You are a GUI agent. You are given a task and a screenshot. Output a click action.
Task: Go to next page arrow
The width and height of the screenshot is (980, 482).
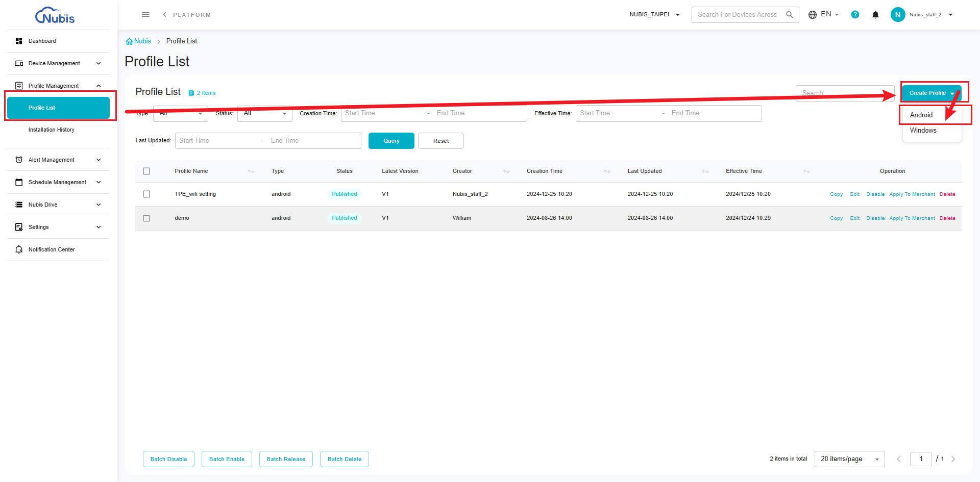click(x=953, y=459)
